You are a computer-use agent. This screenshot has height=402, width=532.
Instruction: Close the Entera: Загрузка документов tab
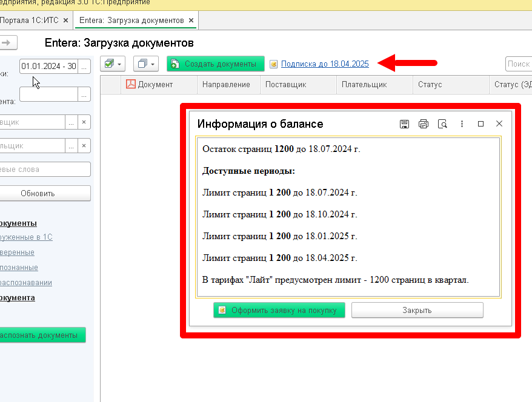[191, 21]
